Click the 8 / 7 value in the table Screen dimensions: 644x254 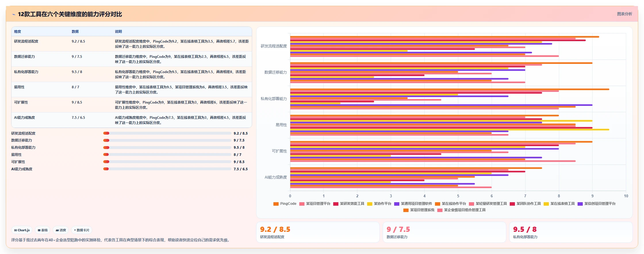click(x=75, y=87)
